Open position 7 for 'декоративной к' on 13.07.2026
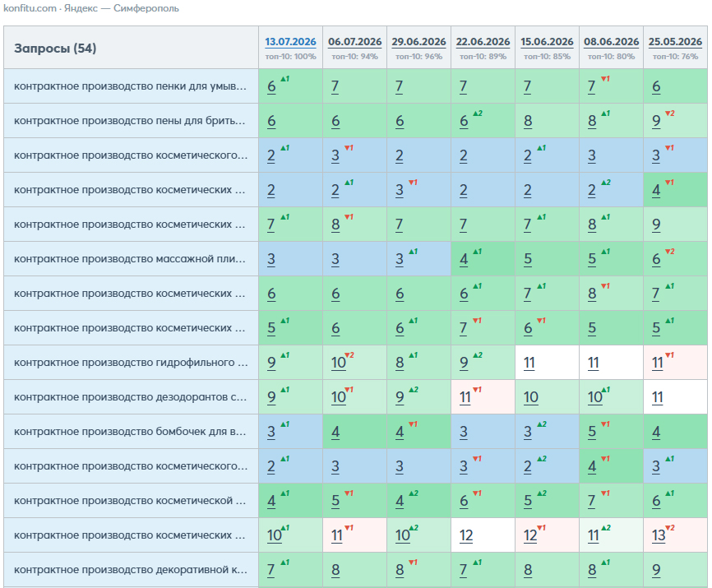The height and width of the screenshot is (588, 712). 270,569
